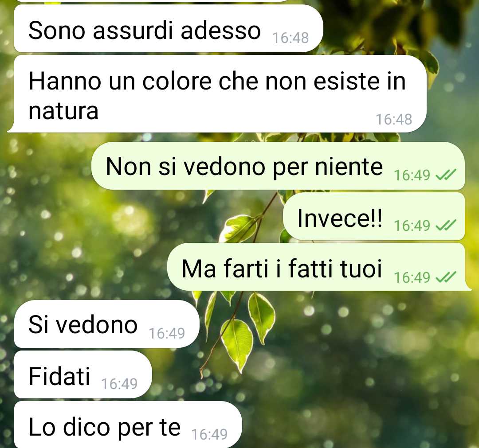
Task: Click the leafy chat wallpaper background
Action: (x=351, y=366)
